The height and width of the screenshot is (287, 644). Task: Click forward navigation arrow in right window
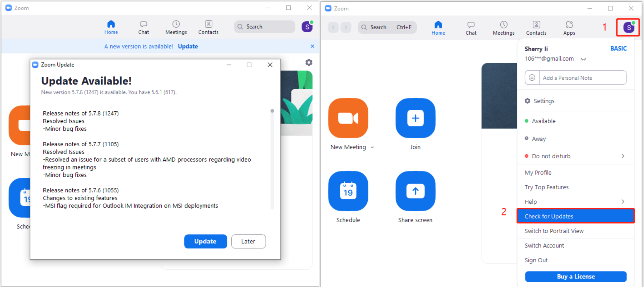346,27
